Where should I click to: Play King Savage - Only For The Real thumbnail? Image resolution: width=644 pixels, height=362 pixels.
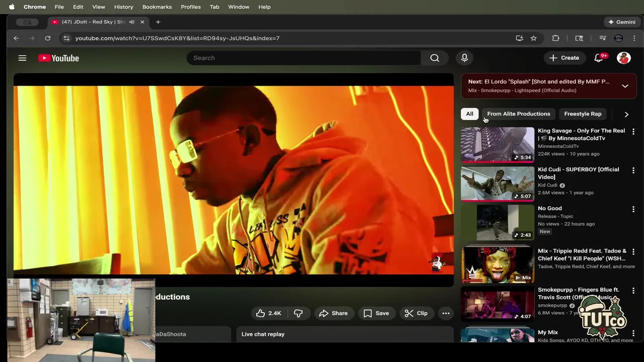pyautogui.click(x=498, y=145)
